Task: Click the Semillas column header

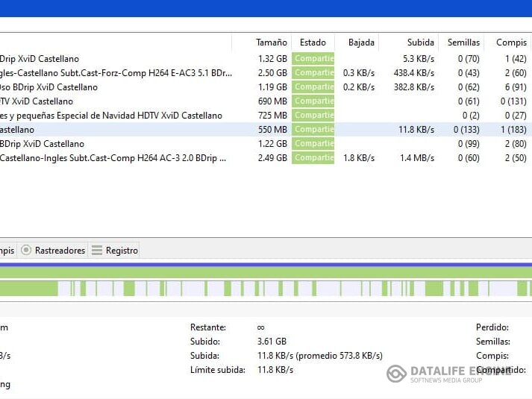Action: pos(463,43)
